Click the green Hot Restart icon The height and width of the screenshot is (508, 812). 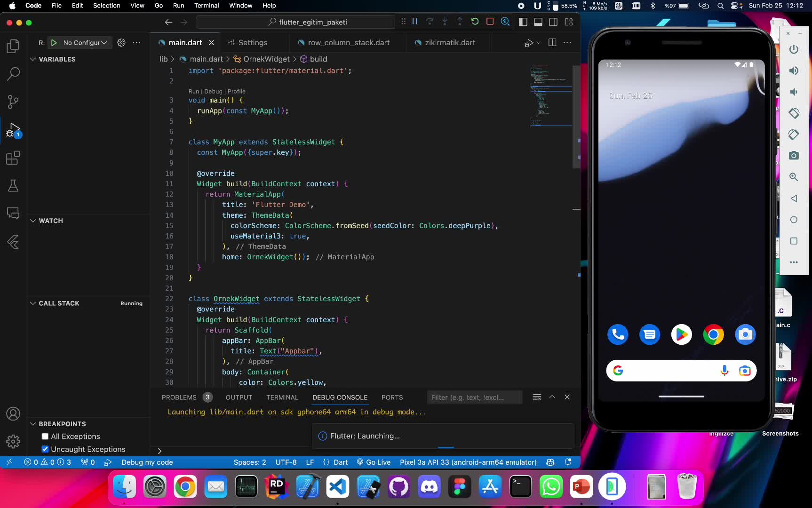475,22
